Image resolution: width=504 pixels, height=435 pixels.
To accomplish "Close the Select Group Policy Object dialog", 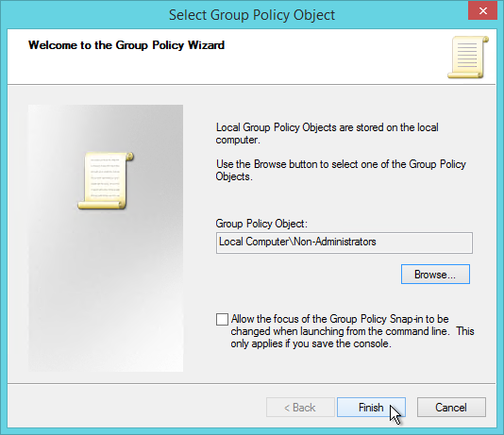I will click(483, 11).
